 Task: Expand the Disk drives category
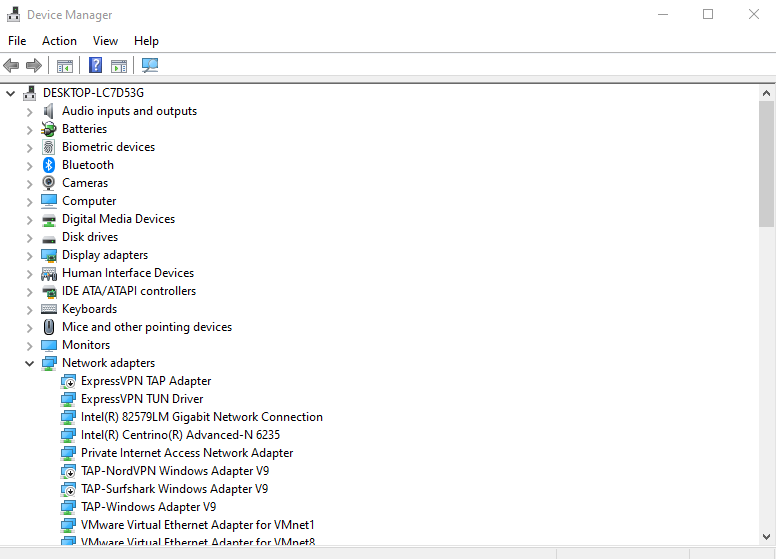point(29,238)
